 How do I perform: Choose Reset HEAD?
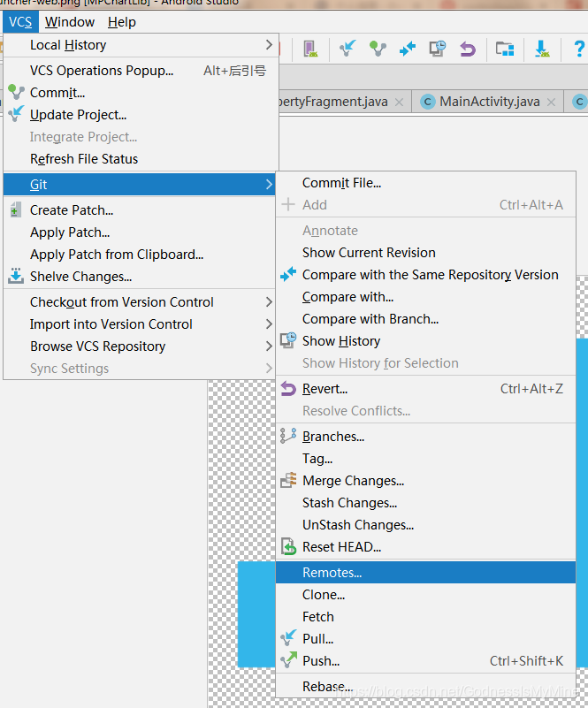click(x=425, y=547)
